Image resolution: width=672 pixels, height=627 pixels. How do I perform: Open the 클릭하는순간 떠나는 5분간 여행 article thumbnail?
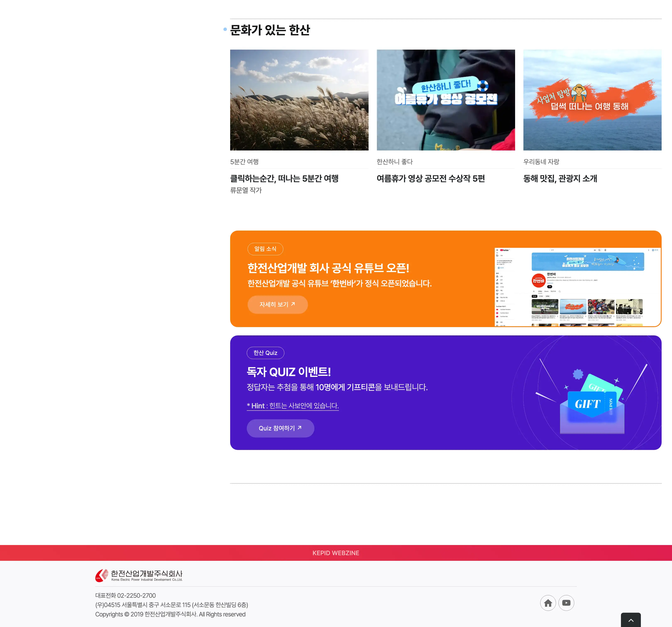pos(299,100)
